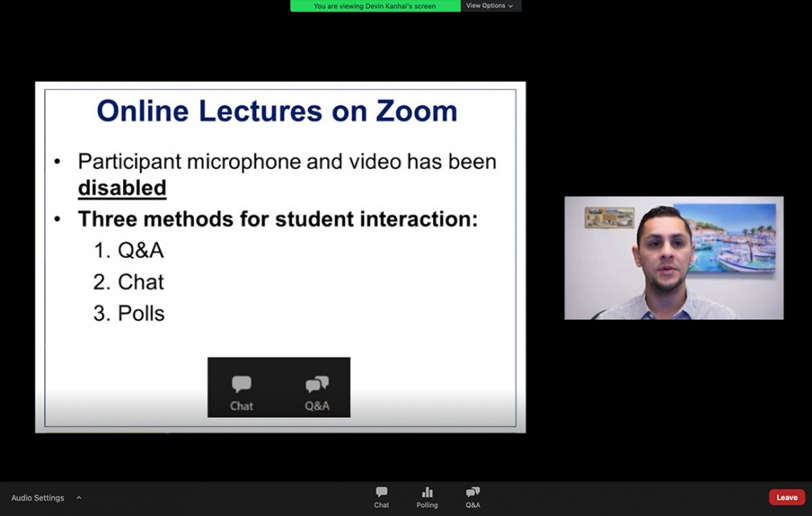The height and width of the screenshot is (516, 812).
Task: Click the Q&A icon pictured on the slide
Action: coord(317,391)
